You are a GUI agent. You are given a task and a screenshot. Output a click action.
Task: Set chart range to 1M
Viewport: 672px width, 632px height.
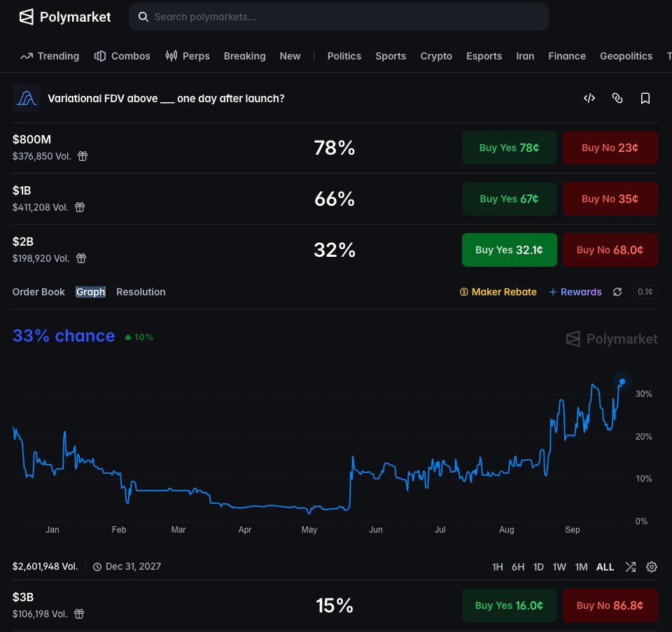581,567
